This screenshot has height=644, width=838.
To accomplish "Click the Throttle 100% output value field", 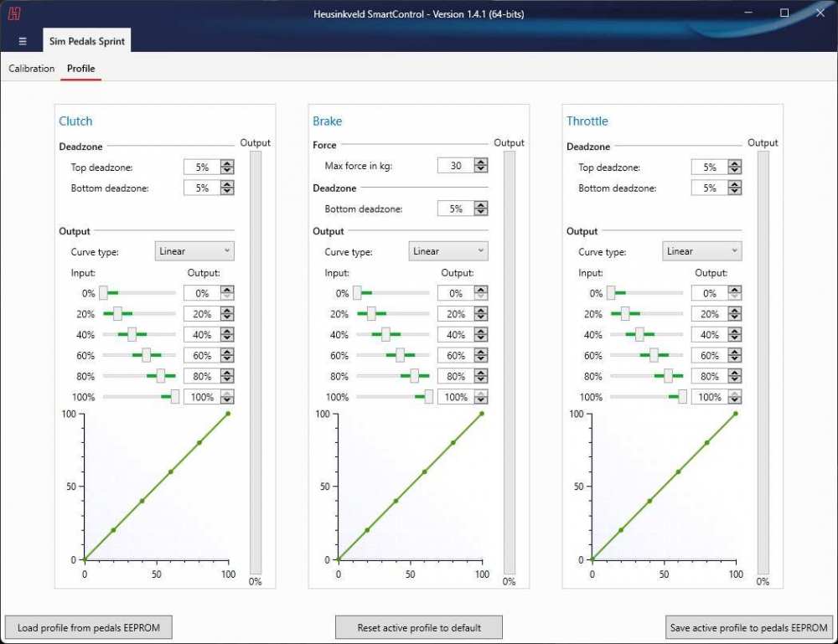I will tap(710, 397).
